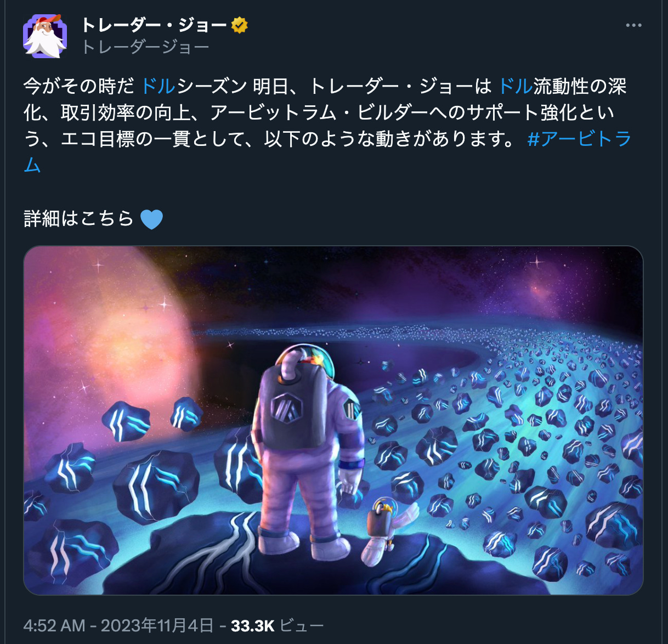Open the three-dot more options menu
This screenshot has height=644, width=668.
coord(633,25)
